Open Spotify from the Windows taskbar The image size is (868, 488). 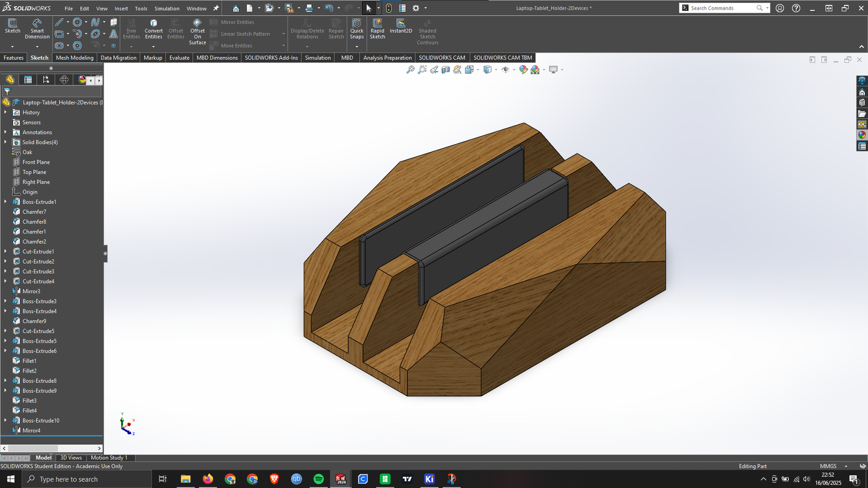[318, 479]
